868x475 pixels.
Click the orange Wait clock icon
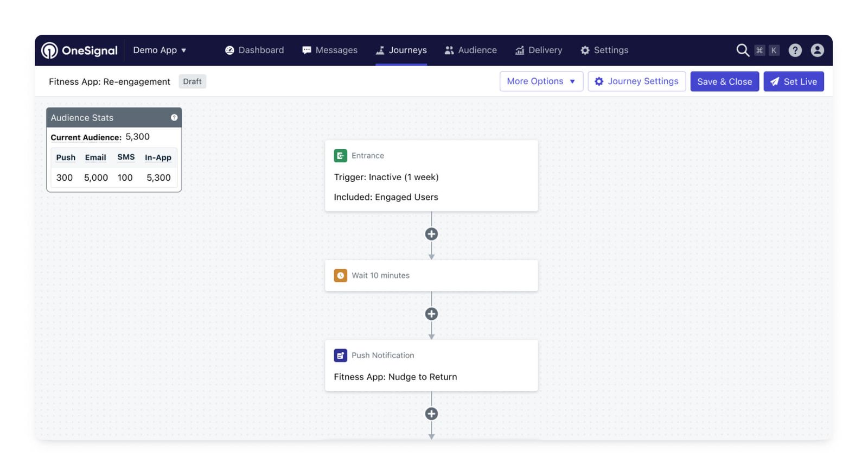(340, 276)
